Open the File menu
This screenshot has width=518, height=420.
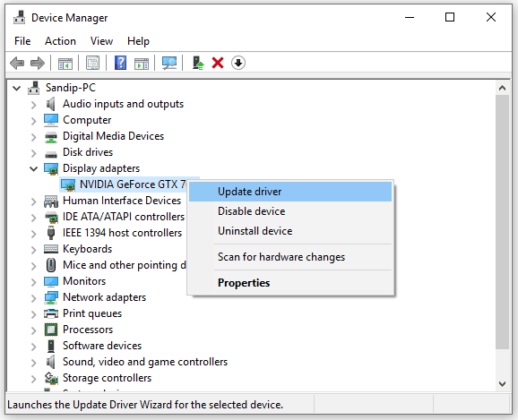pos(22,41)
